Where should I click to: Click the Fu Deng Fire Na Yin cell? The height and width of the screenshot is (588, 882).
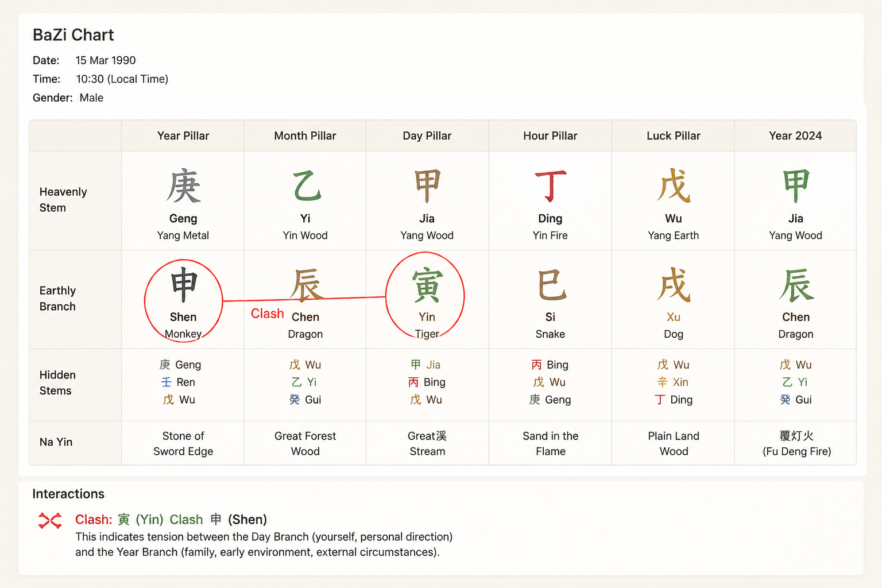point(796,443)
